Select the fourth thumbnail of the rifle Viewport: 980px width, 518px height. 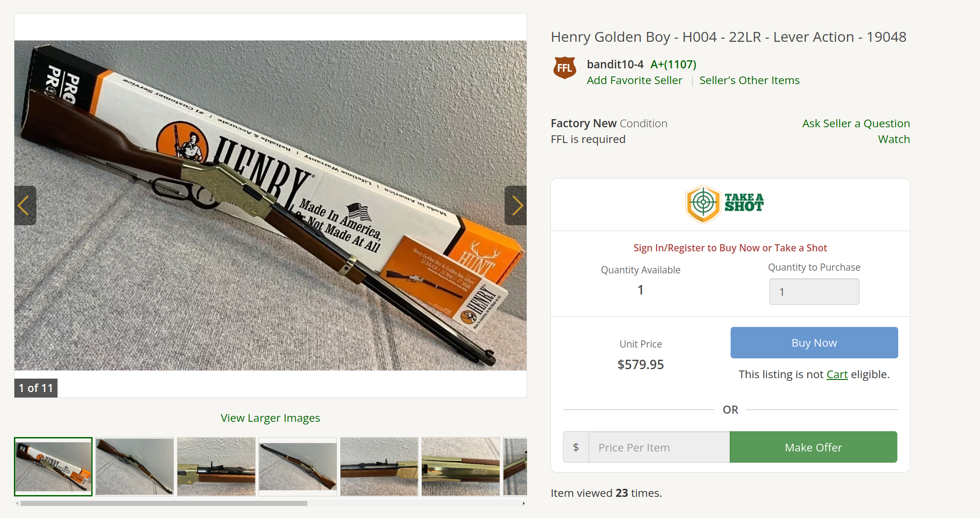[297, 467]
